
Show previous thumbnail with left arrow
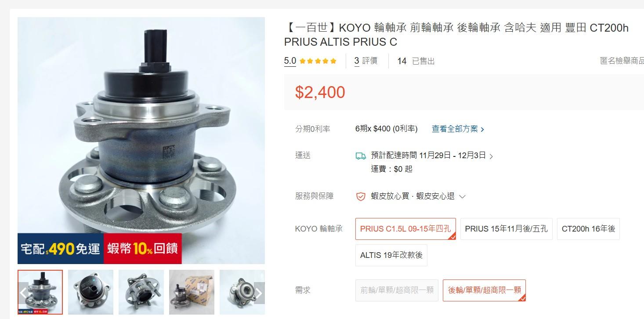(x=23, y=293)
